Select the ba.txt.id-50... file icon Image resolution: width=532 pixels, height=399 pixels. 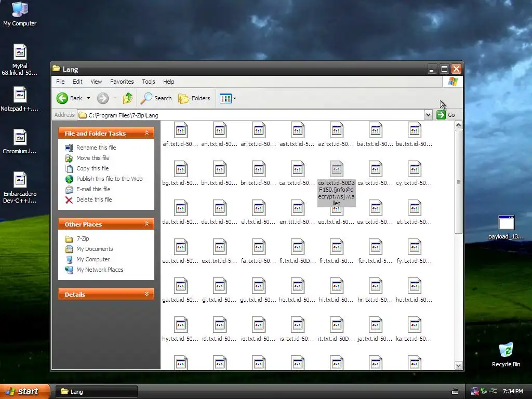[x=376, y=130]
